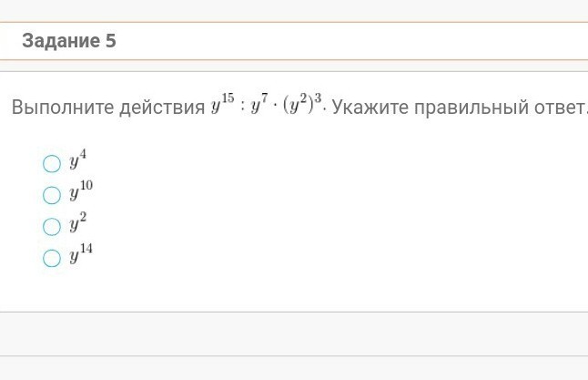Click the word "действия" in the question
The width and height of the screenshot is (588, 380).
(163, 108)
